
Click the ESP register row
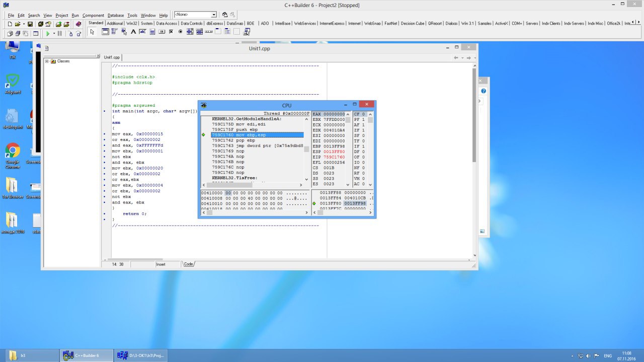click(x=329, y=152)
